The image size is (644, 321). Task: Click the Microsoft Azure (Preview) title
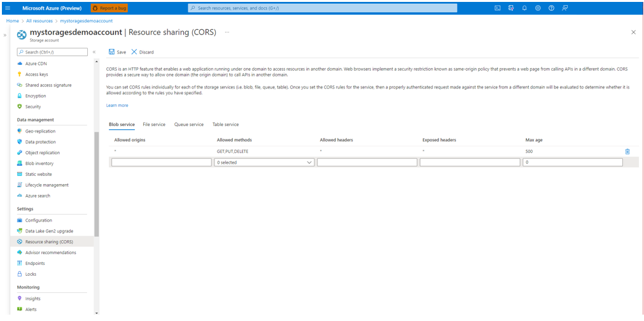52,8
